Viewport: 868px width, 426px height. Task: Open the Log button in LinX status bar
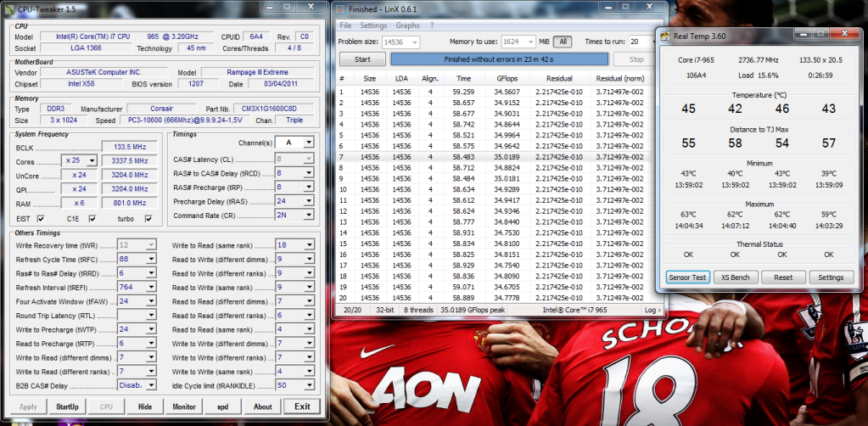pos(652,311)
